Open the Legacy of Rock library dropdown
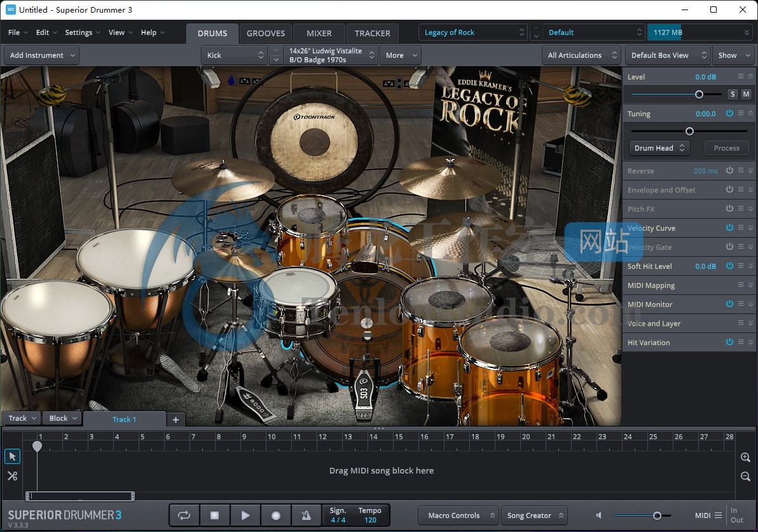Viewport: 758px width, 532px height. coord(473,32)
